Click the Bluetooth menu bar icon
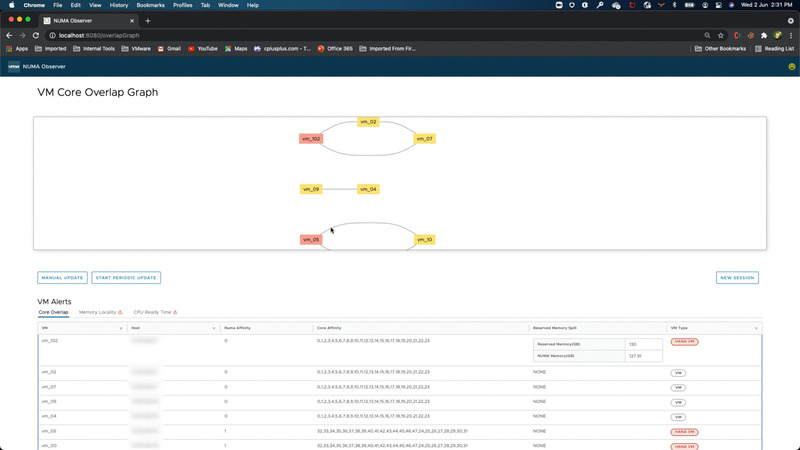Viewport: 800px width, 450px height. (x=674, y=5)
